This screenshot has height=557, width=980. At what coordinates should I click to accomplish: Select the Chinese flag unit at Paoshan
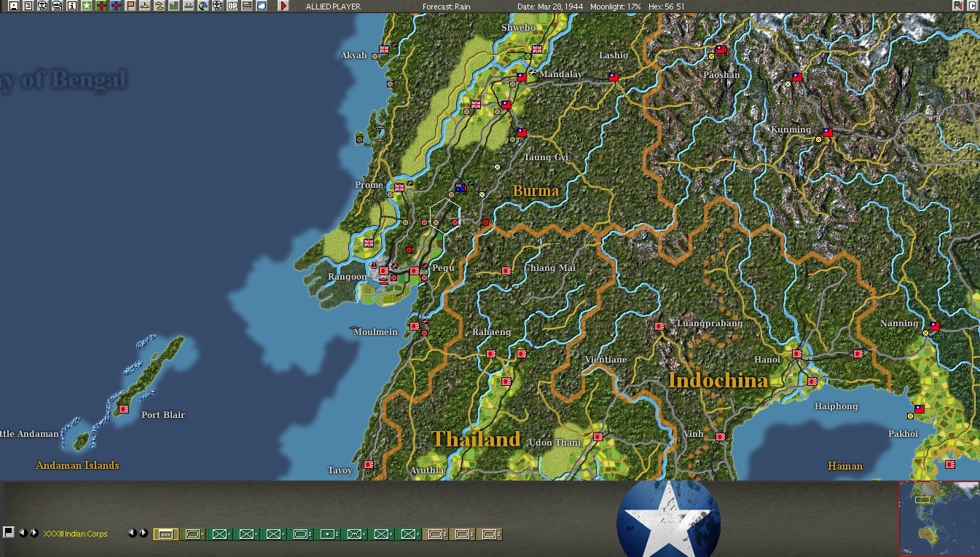721,50
